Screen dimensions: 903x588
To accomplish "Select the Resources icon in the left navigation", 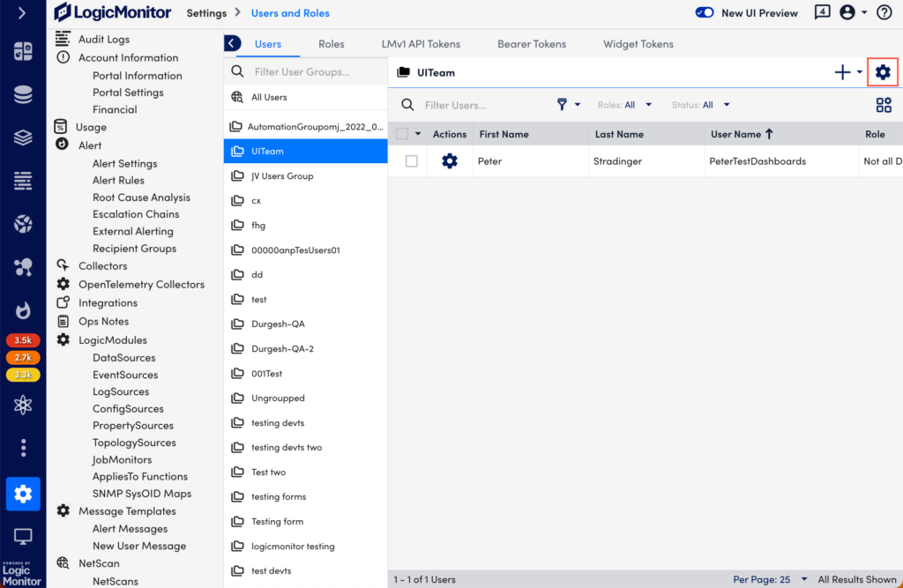I will pyautogui.click(x=22, y=93).
